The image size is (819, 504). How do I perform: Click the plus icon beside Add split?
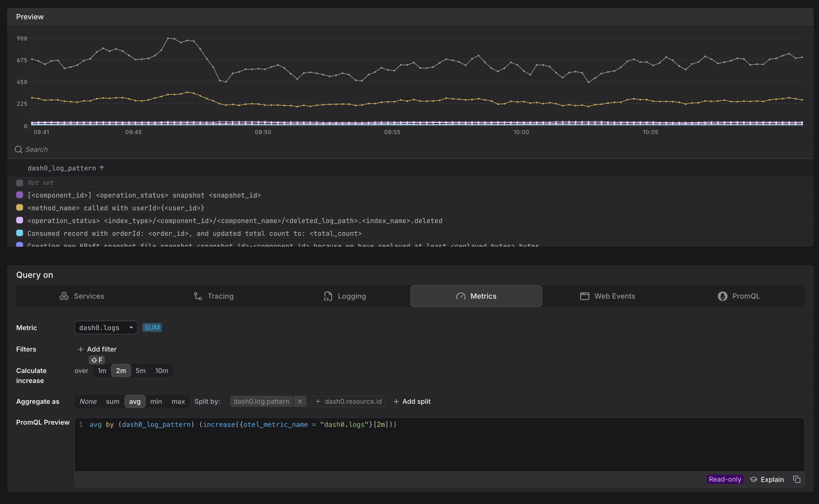[396, 401]
